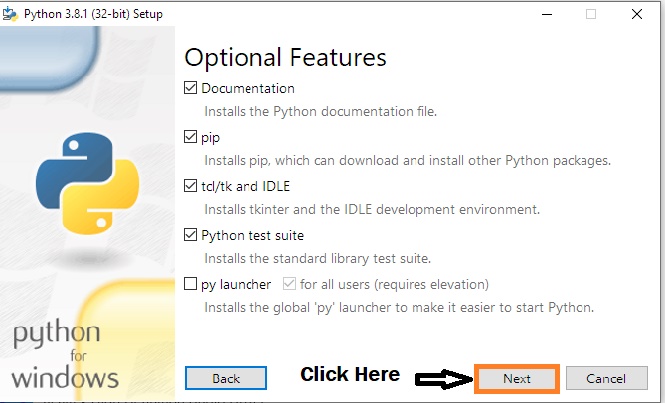This screenshot has height=403, width=665.
Task: Cancel the Python setup
Action: click(606, 378)
